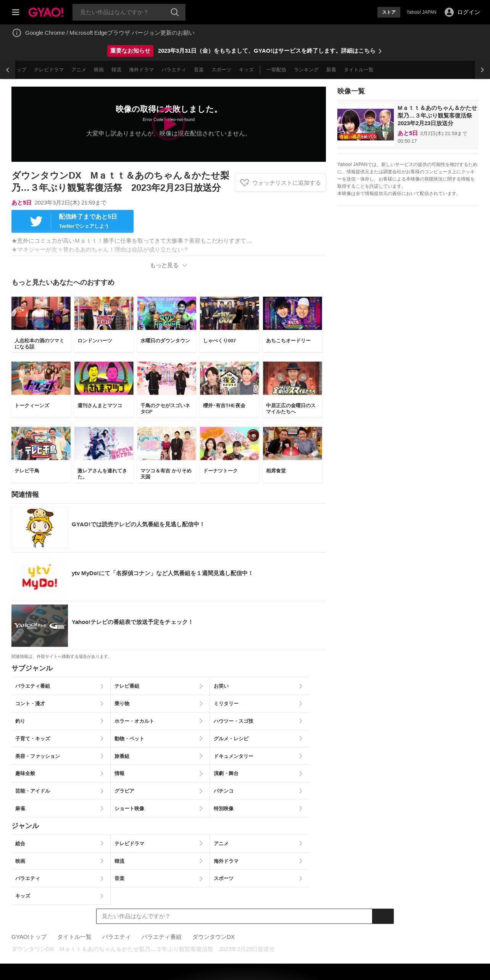Open キッズ genre row in bottom list
Image resolution: width=490 pixels, height=980 pixels.
coord(61,896)
